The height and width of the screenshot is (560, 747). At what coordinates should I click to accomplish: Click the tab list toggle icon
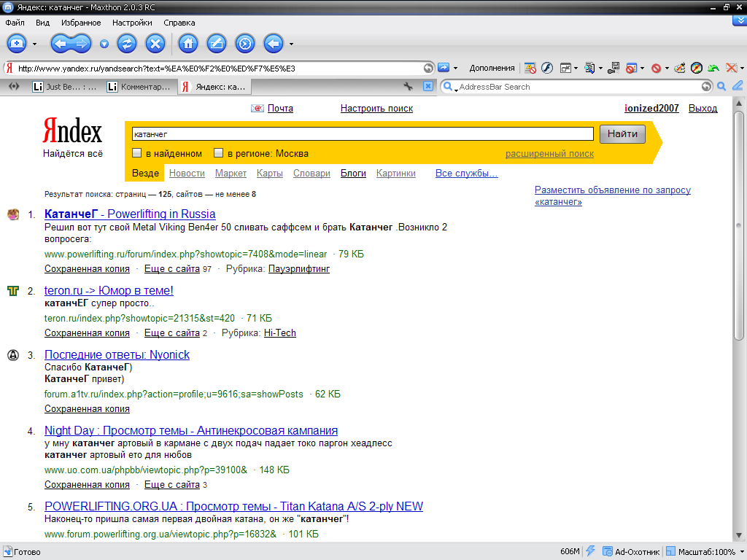point(14,86)
